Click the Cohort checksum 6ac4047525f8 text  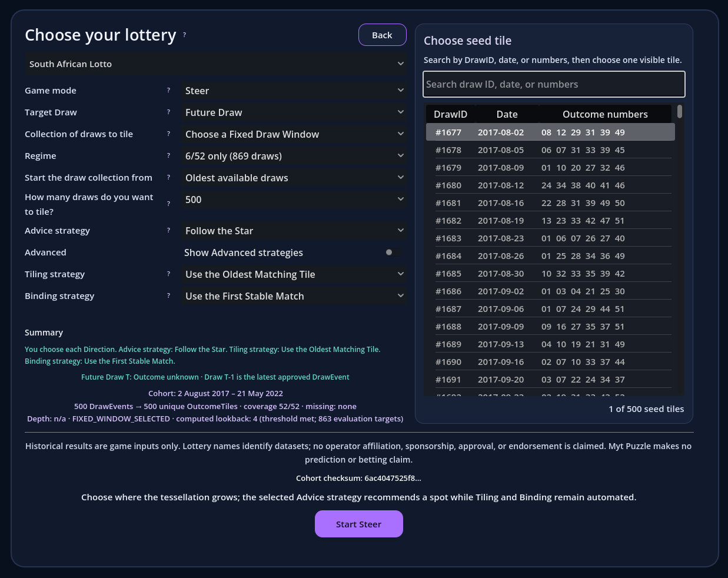[358, 478]
